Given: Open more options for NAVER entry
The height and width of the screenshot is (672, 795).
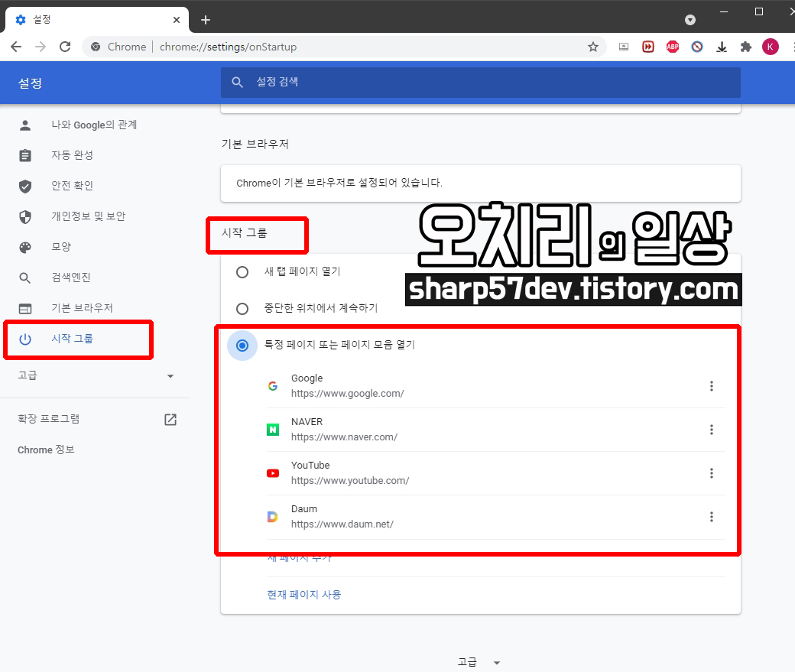Looking at the screenshot, I should pos(712,430).
